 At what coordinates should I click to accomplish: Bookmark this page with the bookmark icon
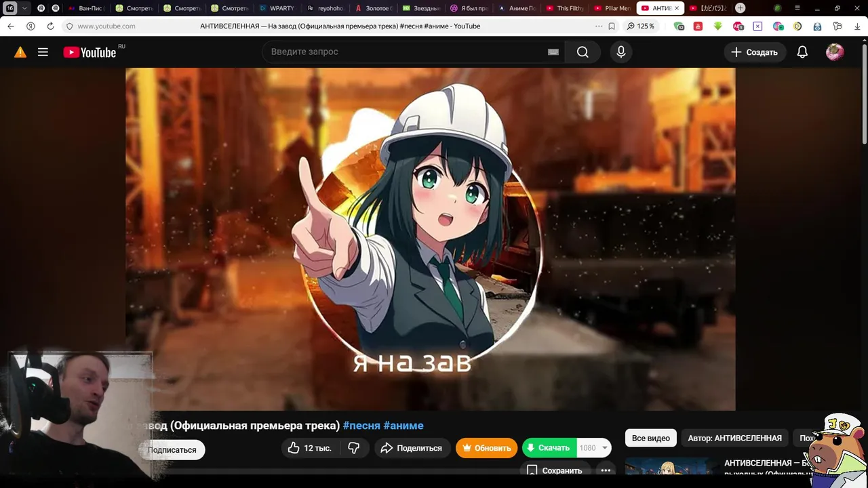tap(612, 26)
